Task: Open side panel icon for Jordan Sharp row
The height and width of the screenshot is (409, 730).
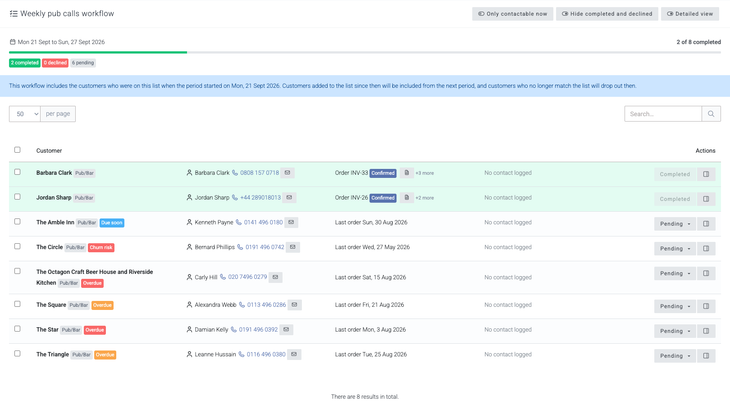Action: tap(706, 199)
